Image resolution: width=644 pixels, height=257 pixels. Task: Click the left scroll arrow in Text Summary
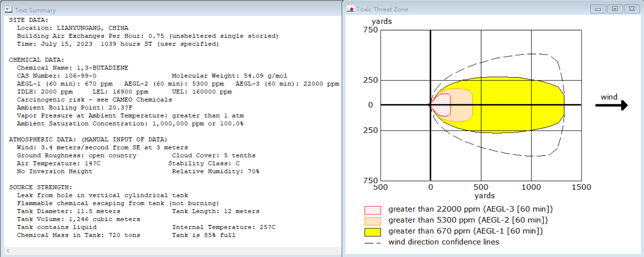tap(8, 251)
